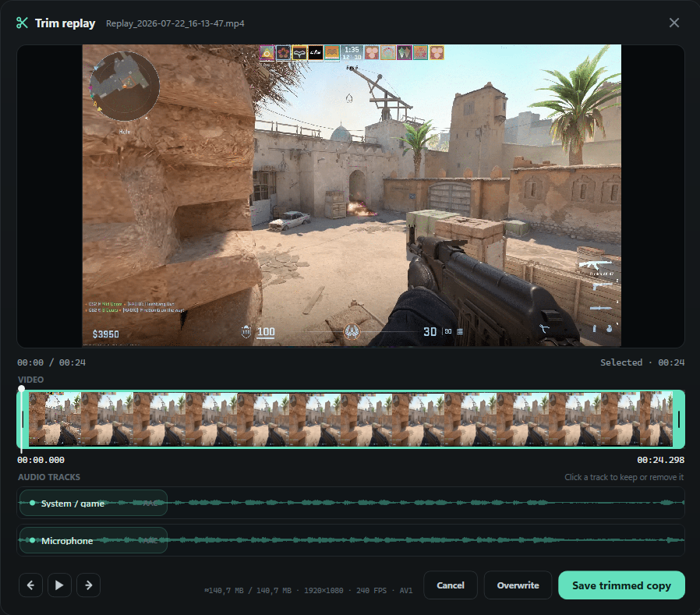Image resolution: width=700 pixels, height=615 pixels.
Task: Click the 00:00.000 start timestamp
Action: 41,460
